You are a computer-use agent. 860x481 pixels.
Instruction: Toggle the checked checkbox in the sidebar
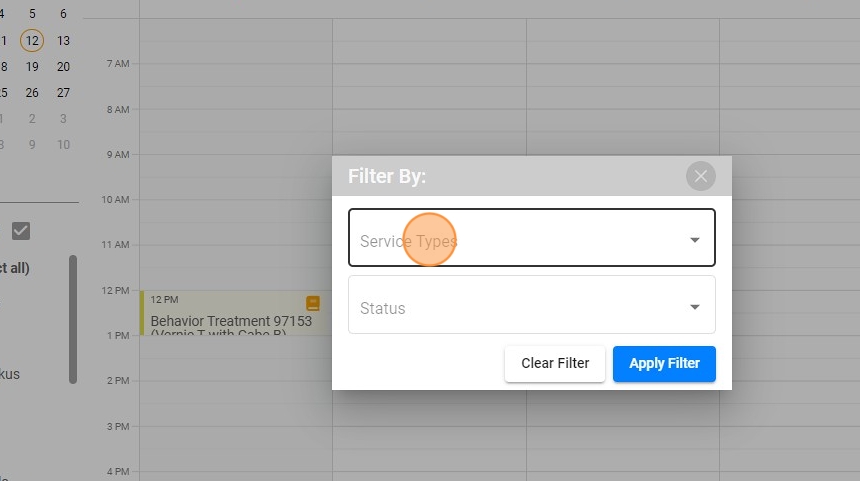pyautogui.click(x=21, y=231)
